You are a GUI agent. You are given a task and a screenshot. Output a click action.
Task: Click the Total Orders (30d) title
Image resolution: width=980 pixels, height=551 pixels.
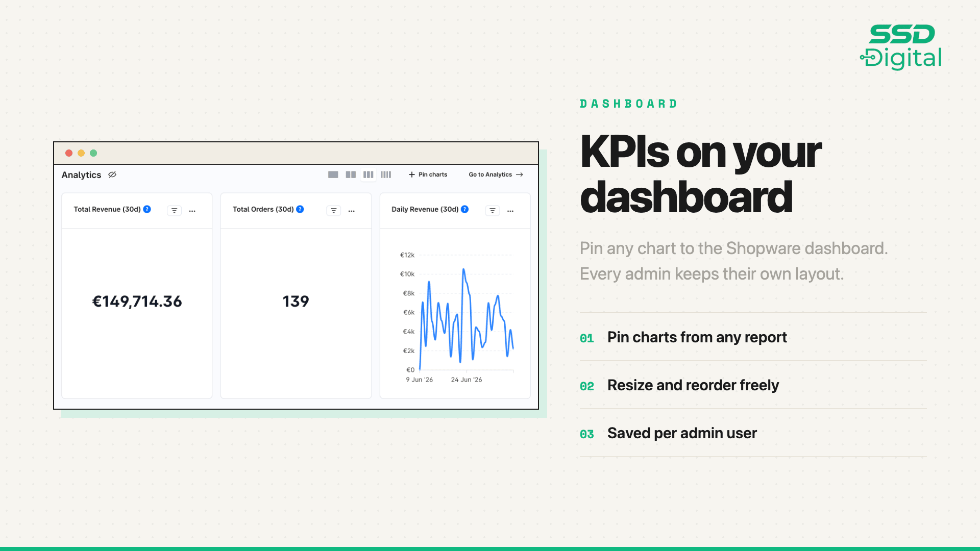pyautogui.click(x=263, y=209)
